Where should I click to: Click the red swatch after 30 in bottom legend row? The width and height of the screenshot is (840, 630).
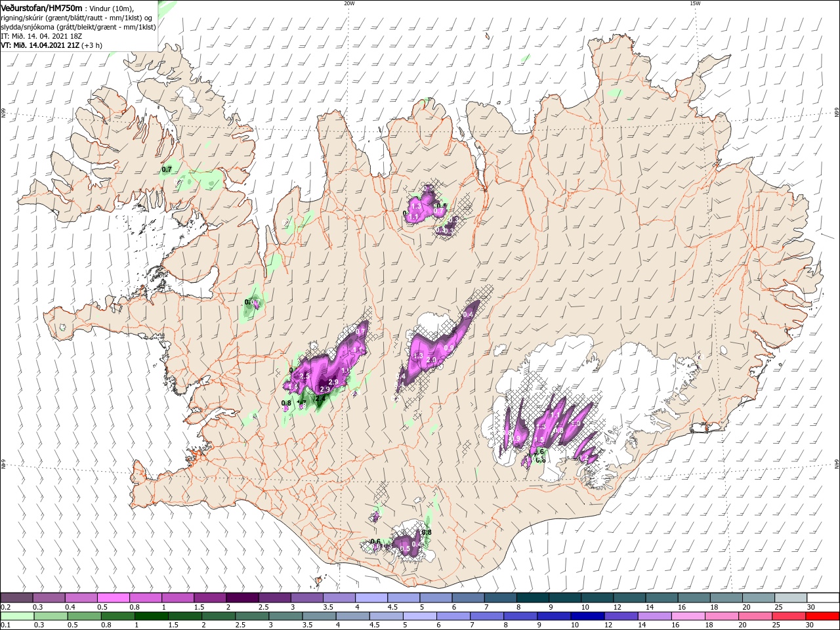tap(822, 616)
